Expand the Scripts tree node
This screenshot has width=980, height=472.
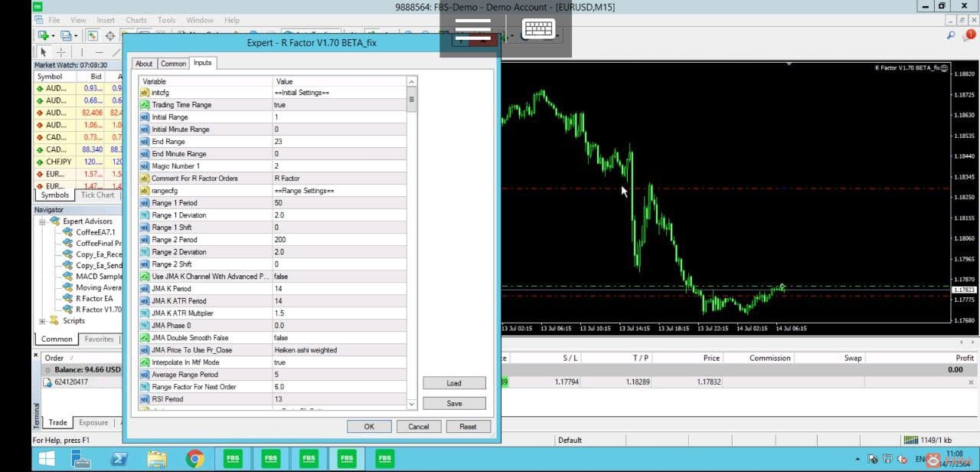tap(43, 321)
